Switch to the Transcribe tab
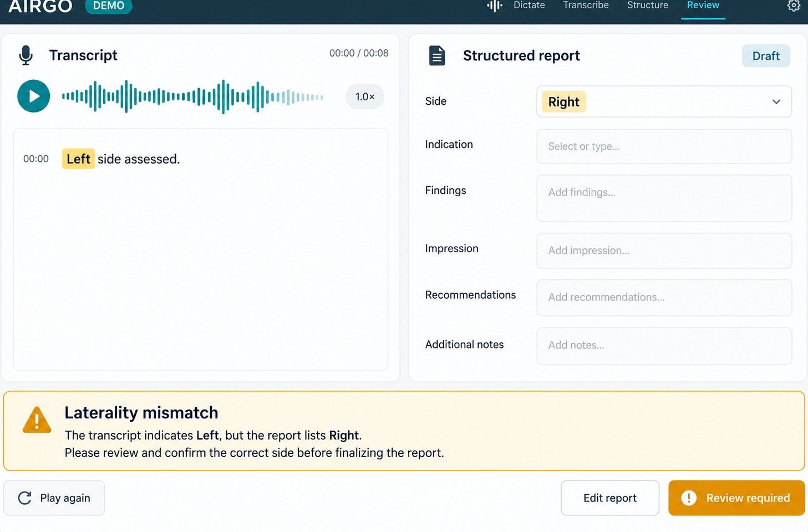Screen dimensions: 808x532 586,5
